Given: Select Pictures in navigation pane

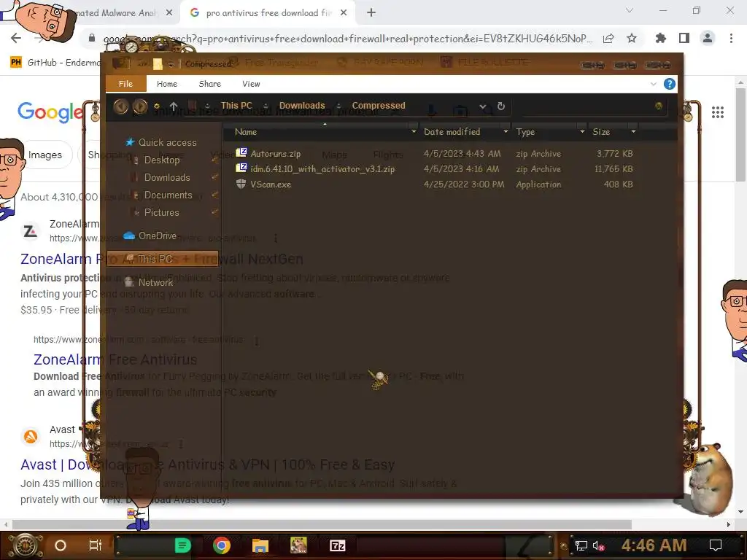Looking at the screenshot, I should coord(161,213).
